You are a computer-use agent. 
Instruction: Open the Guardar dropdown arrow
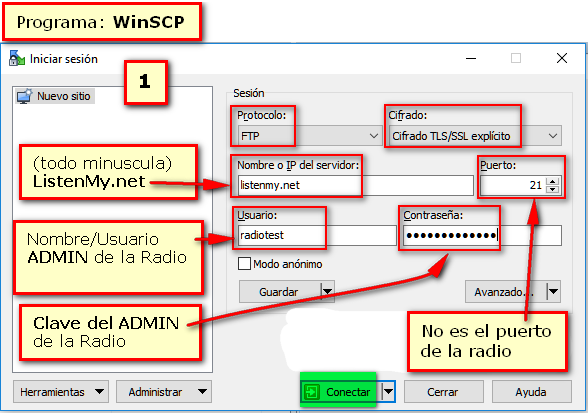(328, 291)
